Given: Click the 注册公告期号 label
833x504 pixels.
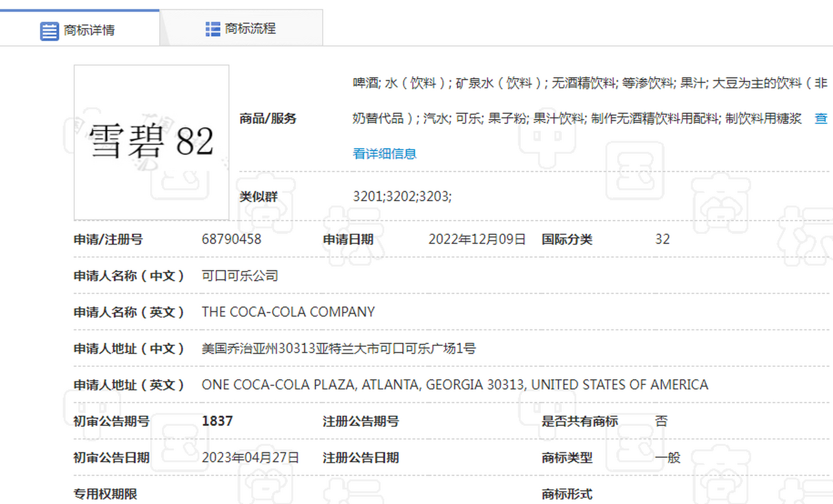Looking at the screenshot, I should [x=361, y=421].
